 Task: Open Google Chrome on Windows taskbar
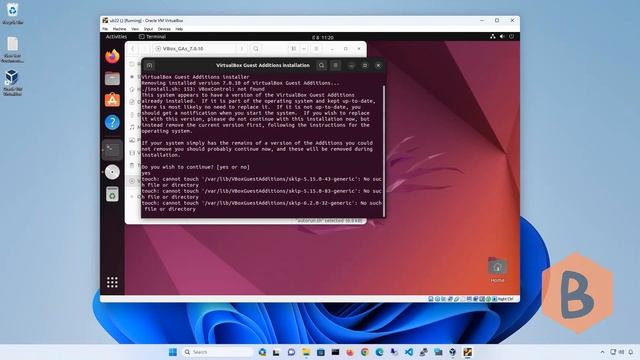[x=364, y=352]
